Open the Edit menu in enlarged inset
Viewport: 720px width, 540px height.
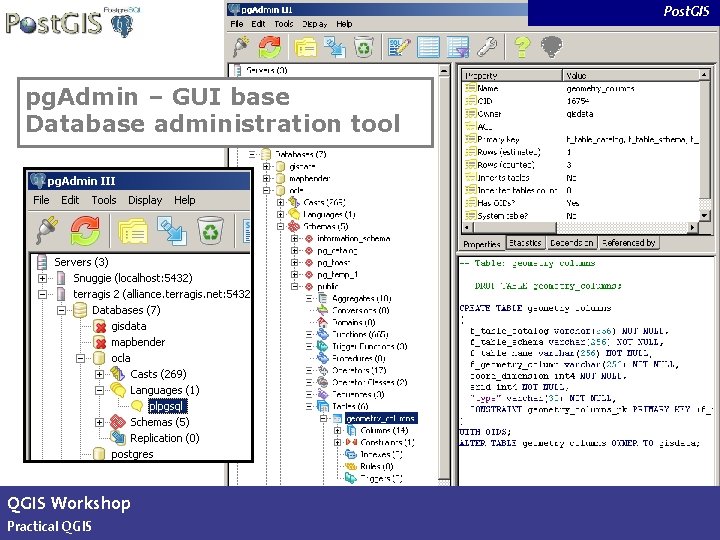(70, 200)
